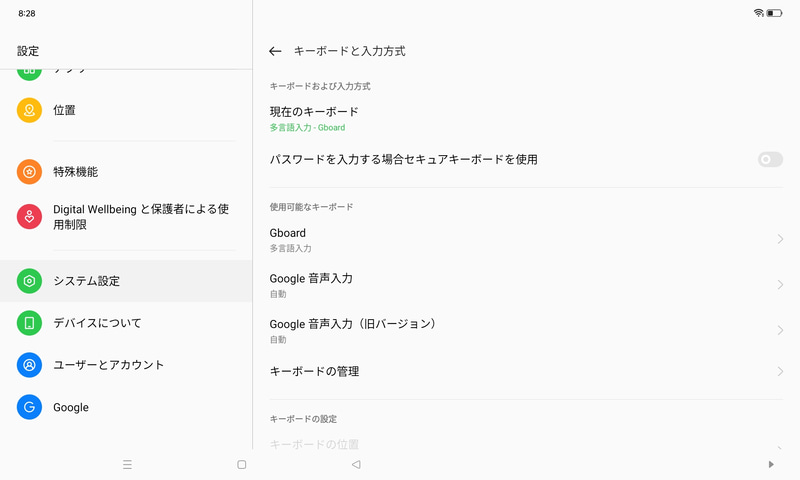Tap the battery status icon
The height and width of the screenshot is (480, 800).
click(774, 13)
